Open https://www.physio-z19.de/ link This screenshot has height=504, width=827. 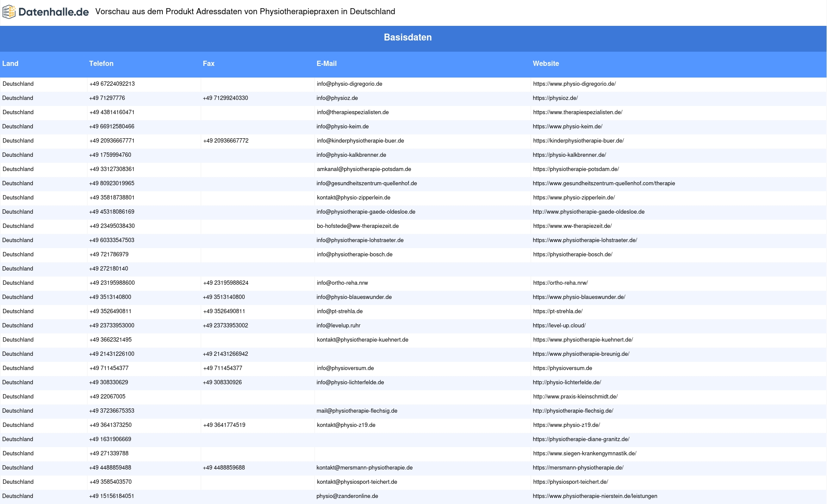(566, 425)
